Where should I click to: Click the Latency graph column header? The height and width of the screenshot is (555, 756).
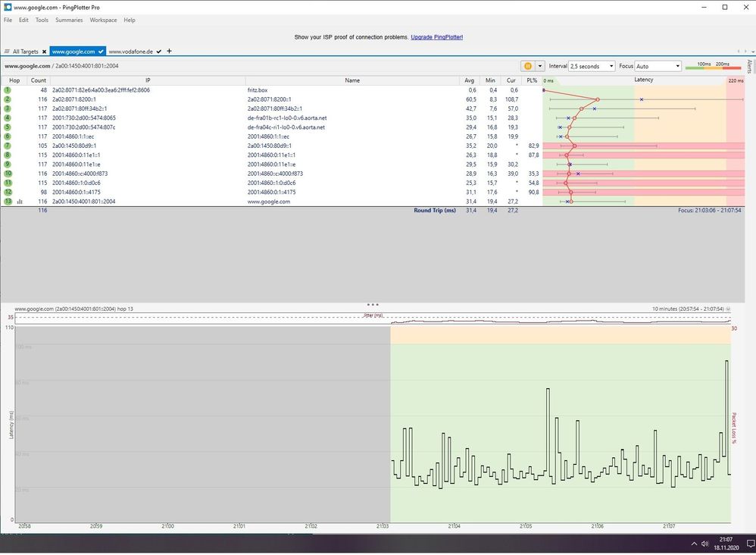coord(644,80)
